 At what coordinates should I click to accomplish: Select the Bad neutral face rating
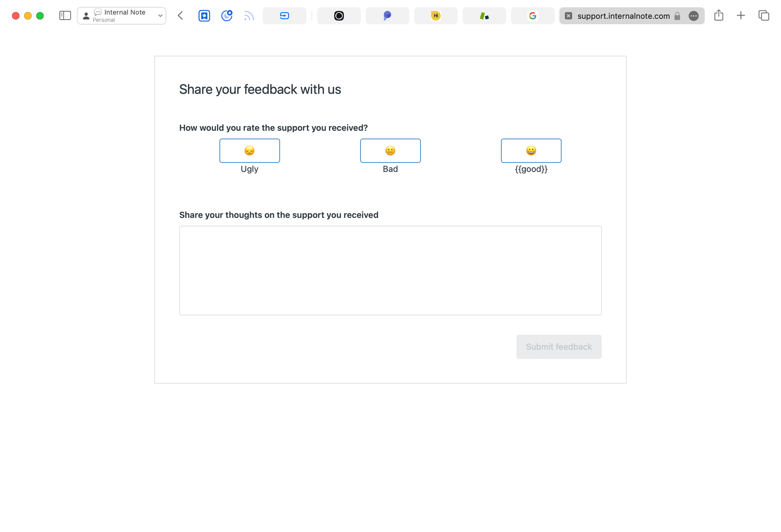390,151
